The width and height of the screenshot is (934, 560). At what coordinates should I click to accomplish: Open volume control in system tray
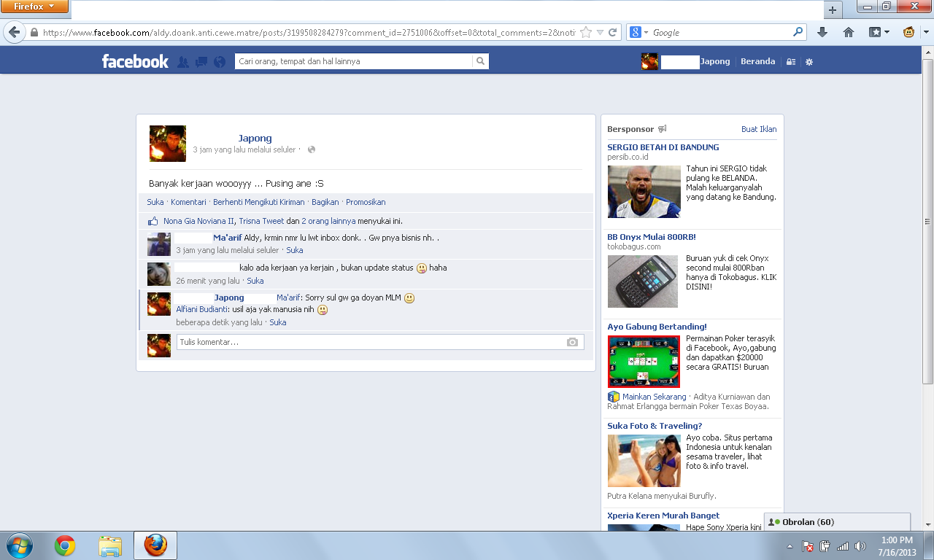860,546
